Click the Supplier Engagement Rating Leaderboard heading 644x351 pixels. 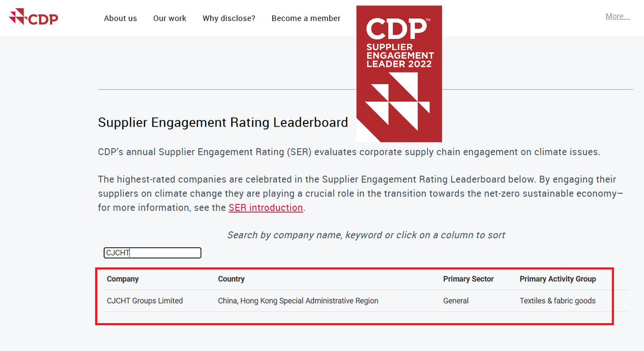click(223, 122)
